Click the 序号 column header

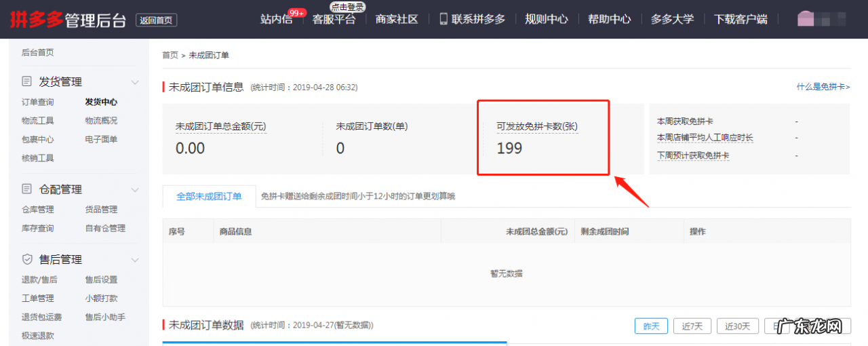[x=177, y=232]
